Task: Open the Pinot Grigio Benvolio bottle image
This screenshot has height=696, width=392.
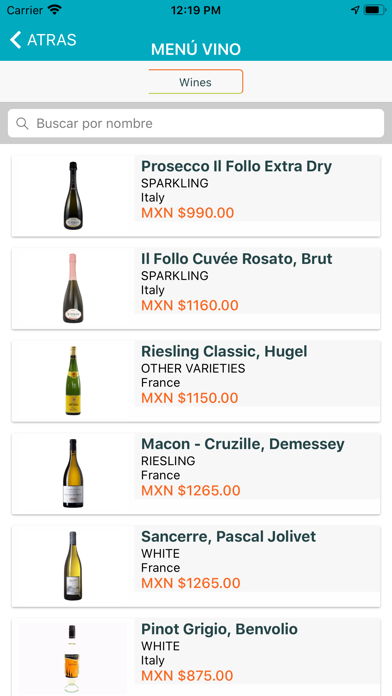Action: (73, 658)
